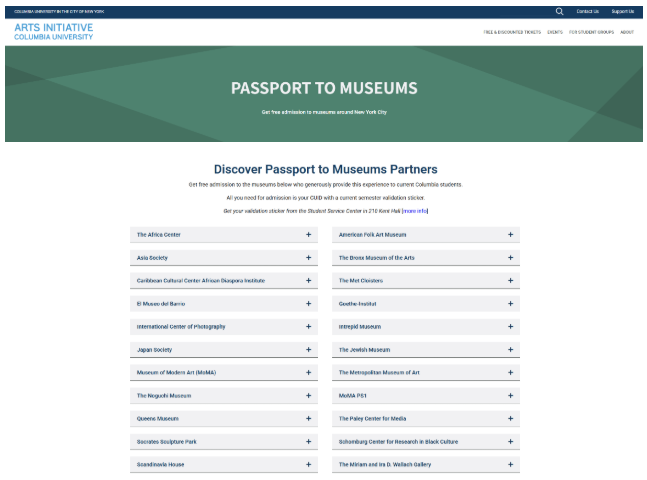Expand the El Museo del Barrio row
Screen dimensions: 647x480
[224, 304]
